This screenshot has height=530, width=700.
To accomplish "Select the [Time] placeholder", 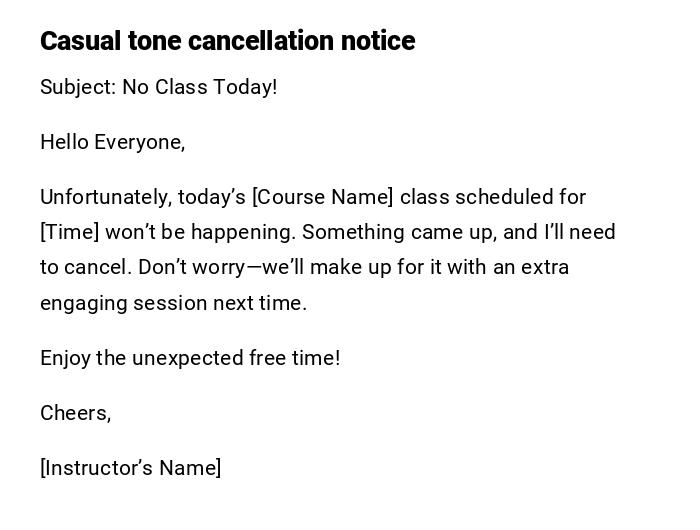I will point(69,232).
